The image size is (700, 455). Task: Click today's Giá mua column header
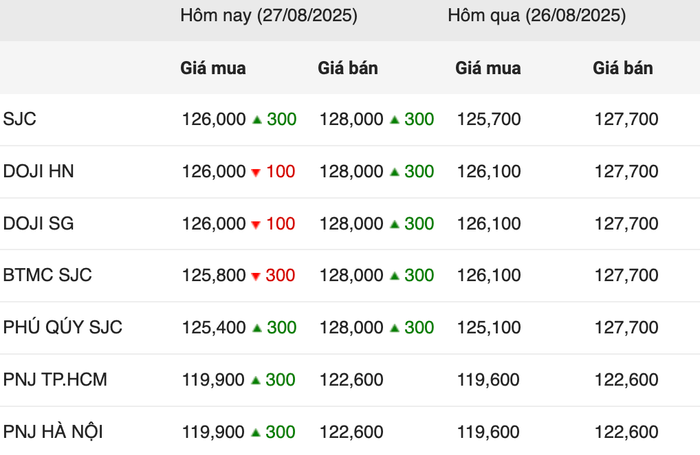[x=213, y=68]
